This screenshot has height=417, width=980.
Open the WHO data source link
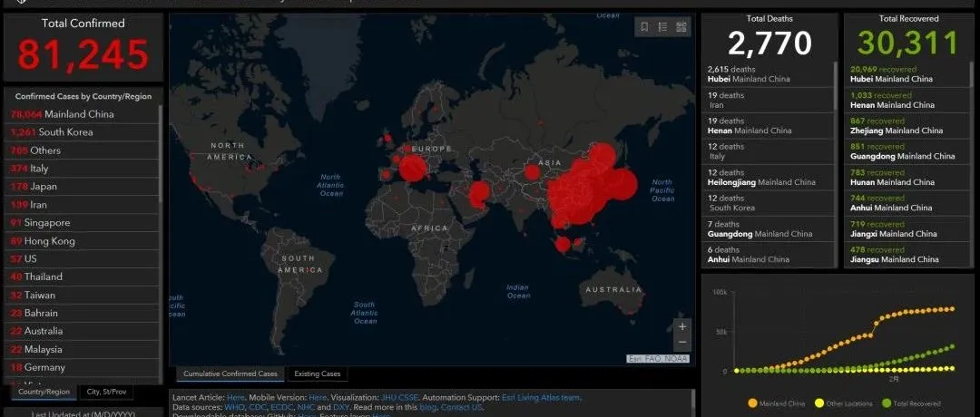point(235,407)
